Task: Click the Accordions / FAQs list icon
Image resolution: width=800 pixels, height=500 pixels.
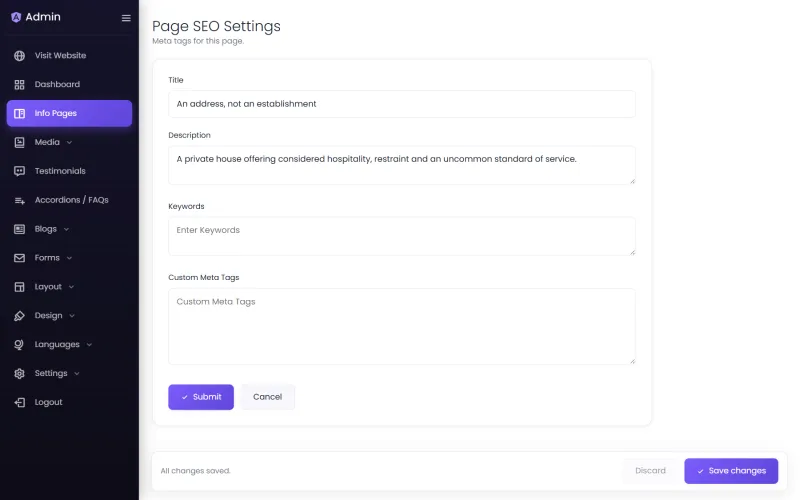Action: (x=19, y=201)
